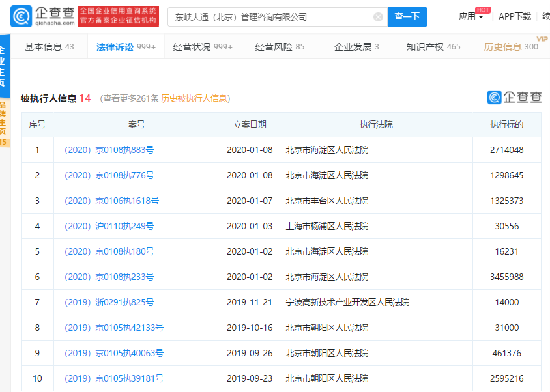Click the 查一下 search button
Screen dimensions: 550x392
[407, 17]
